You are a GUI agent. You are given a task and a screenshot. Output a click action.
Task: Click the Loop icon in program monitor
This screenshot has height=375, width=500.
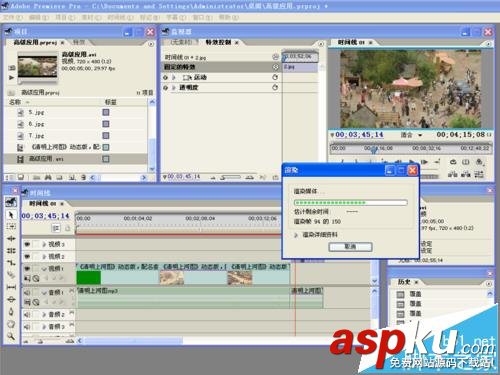pyautogui.click(x=453, y=162)
